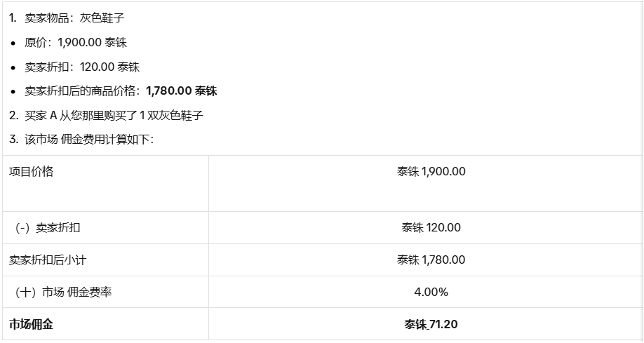Screen dimensions: 644x343
Task: Click the 卖家折扣后的商品价格 bullet label
Action: point(82,91)
